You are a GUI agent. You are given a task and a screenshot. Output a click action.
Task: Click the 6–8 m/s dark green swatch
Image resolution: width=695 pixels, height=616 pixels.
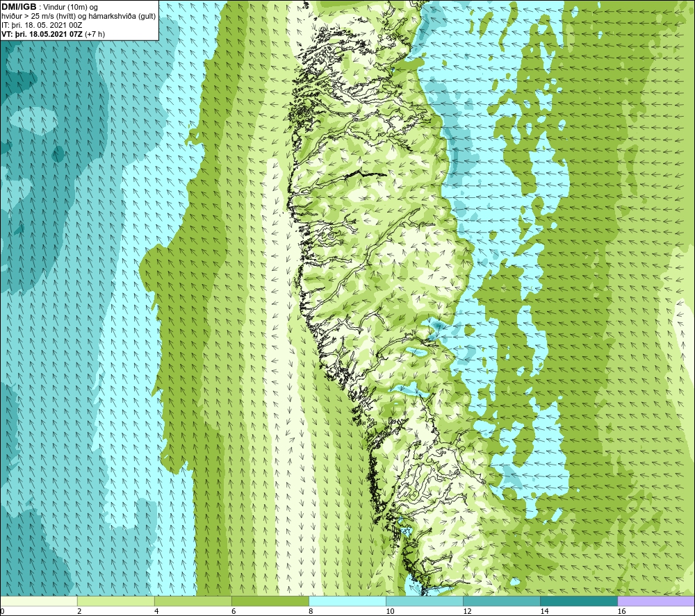270,601
